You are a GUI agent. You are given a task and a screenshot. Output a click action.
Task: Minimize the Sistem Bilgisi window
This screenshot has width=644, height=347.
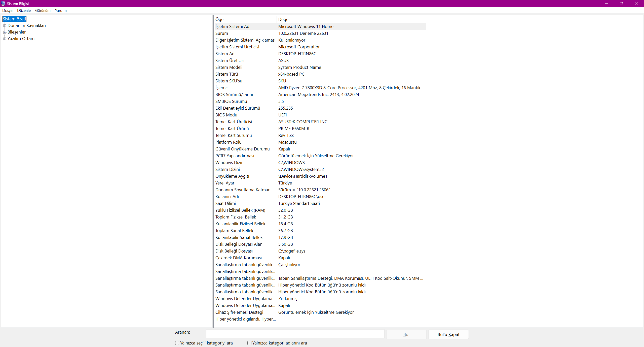click(607, 4)
